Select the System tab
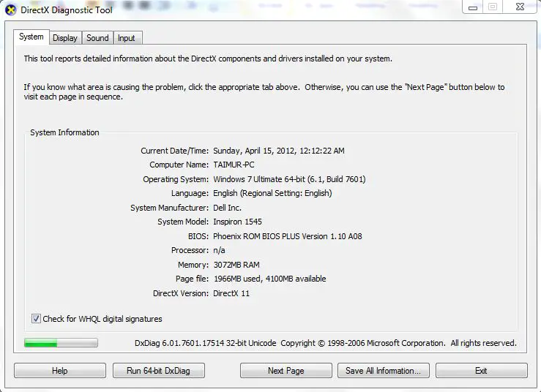This screenshot has width=541, height=392. click(31, 37)
